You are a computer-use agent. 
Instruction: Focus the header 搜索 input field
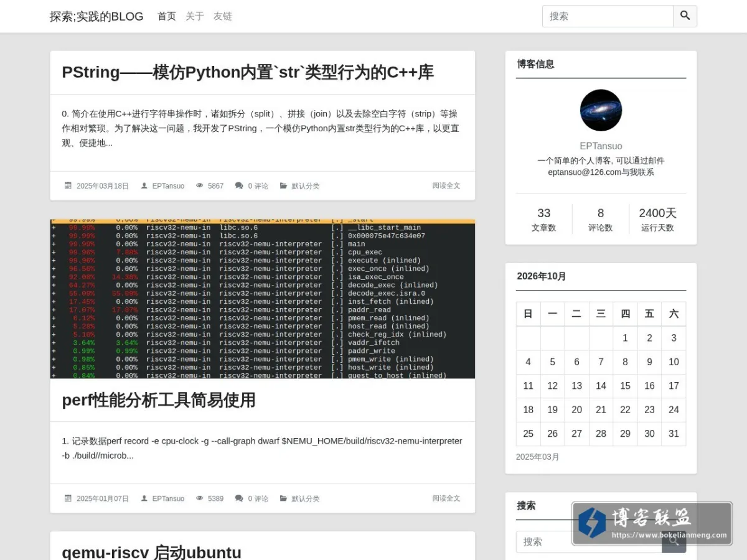(608, 16)
